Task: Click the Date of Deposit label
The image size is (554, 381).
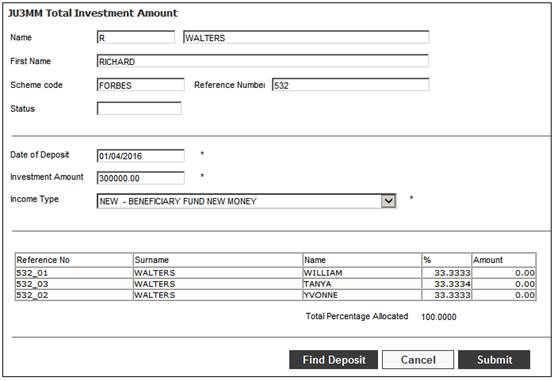Action: tap(40, 155)
